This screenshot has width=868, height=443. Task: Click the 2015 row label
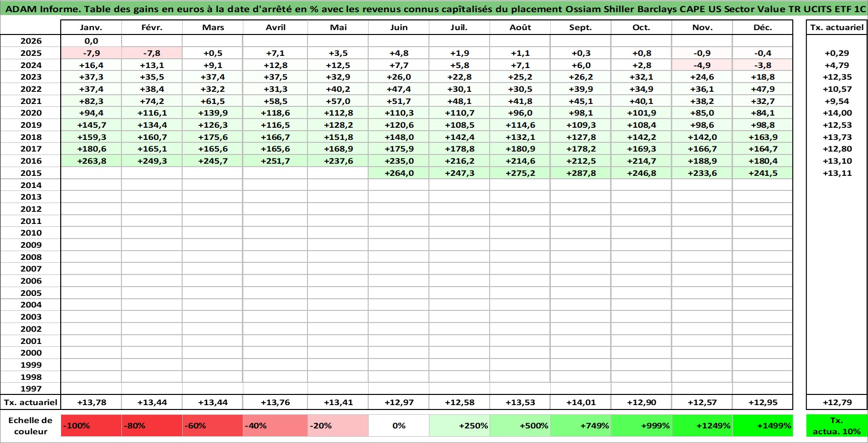31,173
